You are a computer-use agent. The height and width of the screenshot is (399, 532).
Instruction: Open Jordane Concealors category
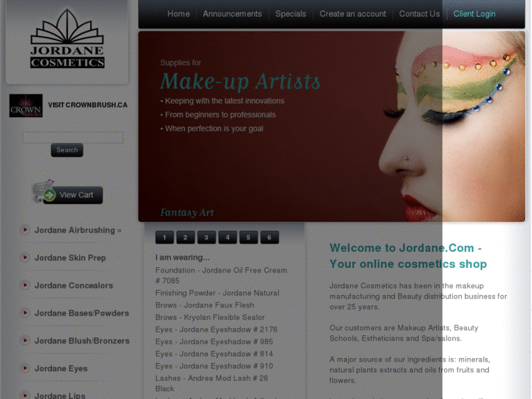(x=74, y=286)
